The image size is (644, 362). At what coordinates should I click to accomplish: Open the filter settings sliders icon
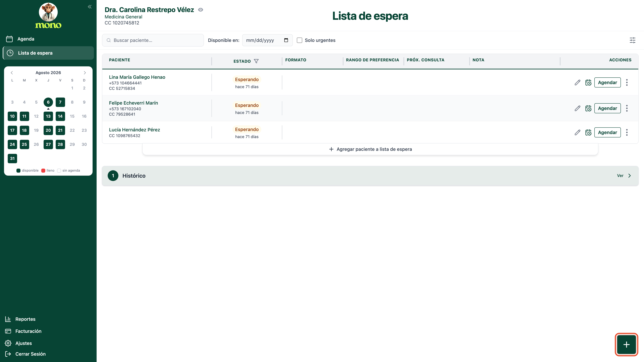click(x=632, y=40)
